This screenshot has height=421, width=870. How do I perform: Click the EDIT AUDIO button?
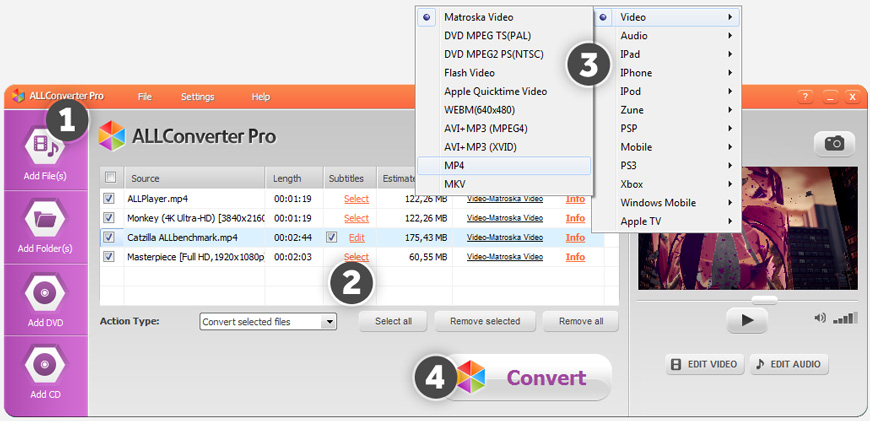(x=789, y=364)
